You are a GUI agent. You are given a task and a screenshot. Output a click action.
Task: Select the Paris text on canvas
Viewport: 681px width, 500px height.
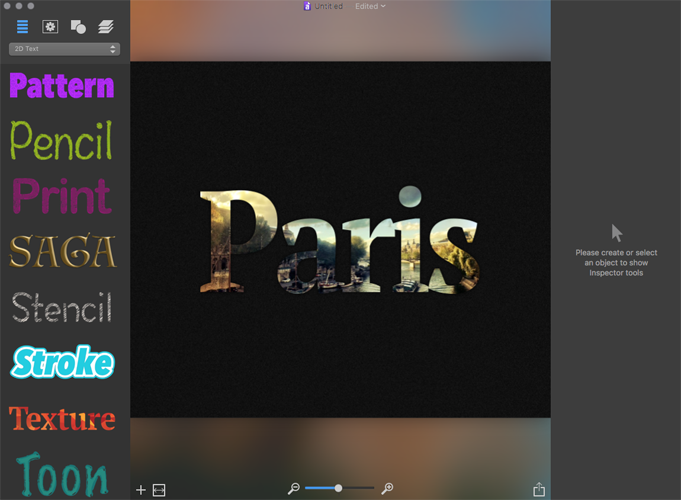coord(340,240)
